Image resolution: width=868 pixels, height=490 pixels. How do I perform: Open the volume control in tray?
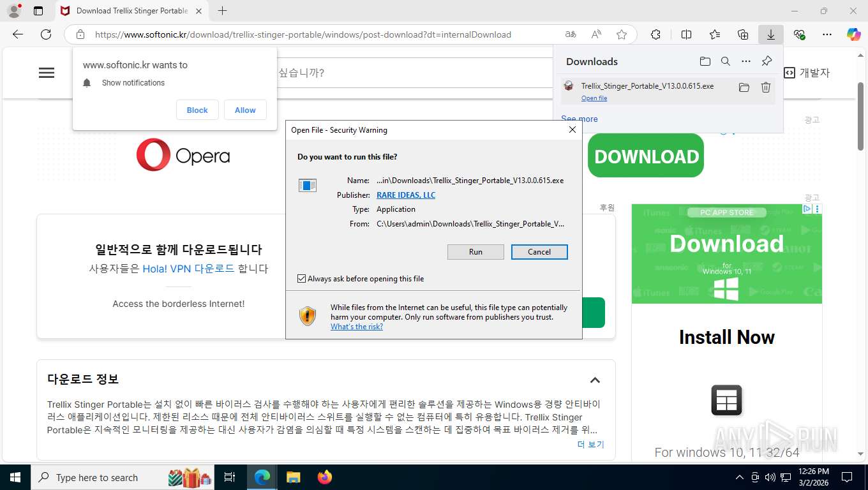(x=770, y=477)
